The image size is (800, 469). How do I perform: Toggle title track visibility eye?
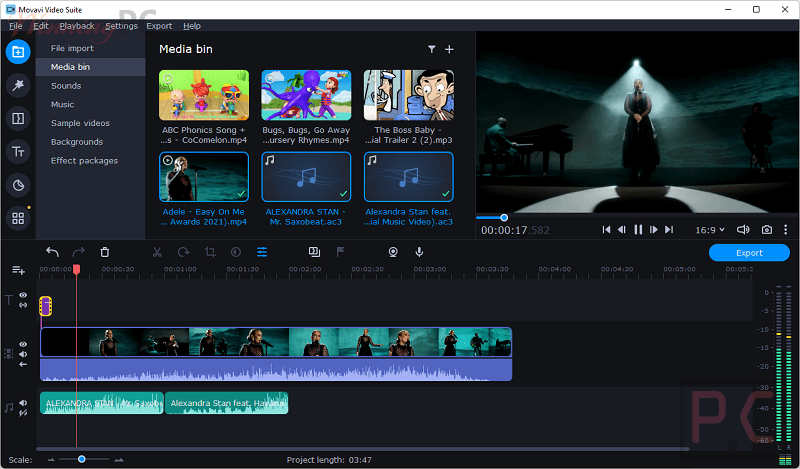[x=23, y=295]
